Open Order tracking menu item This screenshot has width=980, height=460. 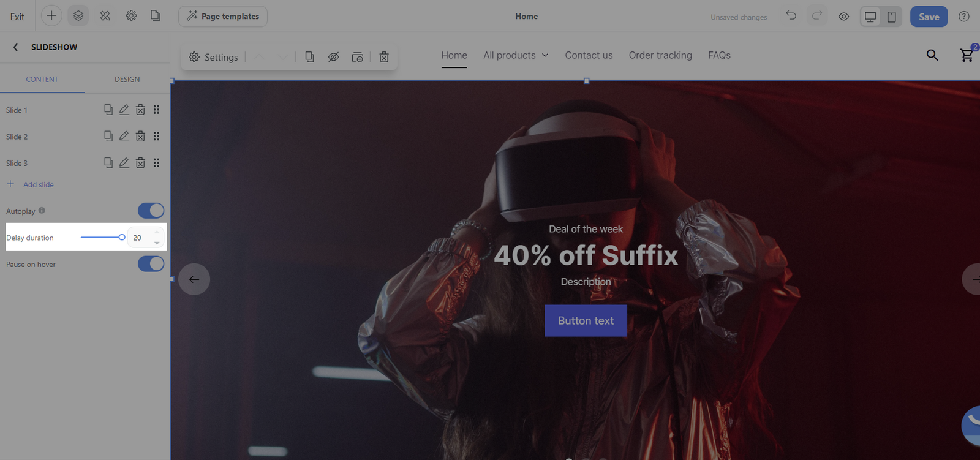[x=660, y=55]
